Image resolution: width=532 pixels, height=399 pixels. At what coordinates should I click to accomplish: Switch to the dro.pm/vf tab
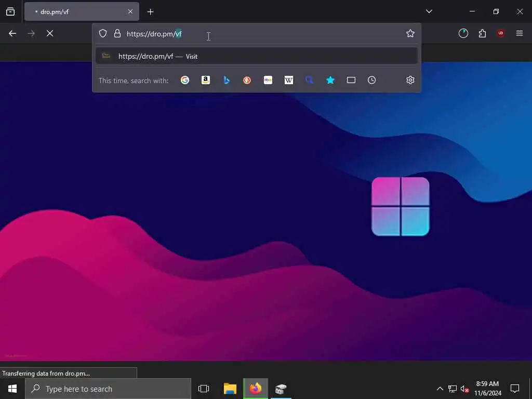click(x=82, y=11)
